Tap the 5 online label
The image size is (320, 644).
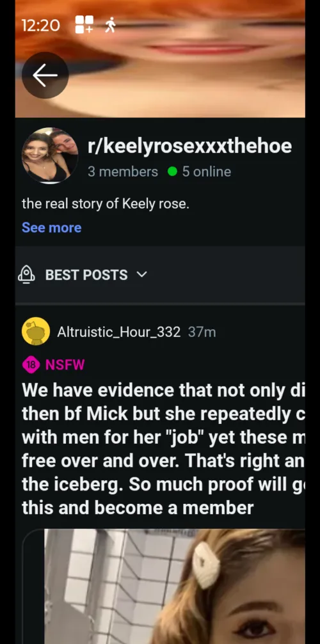pos(207,171)
